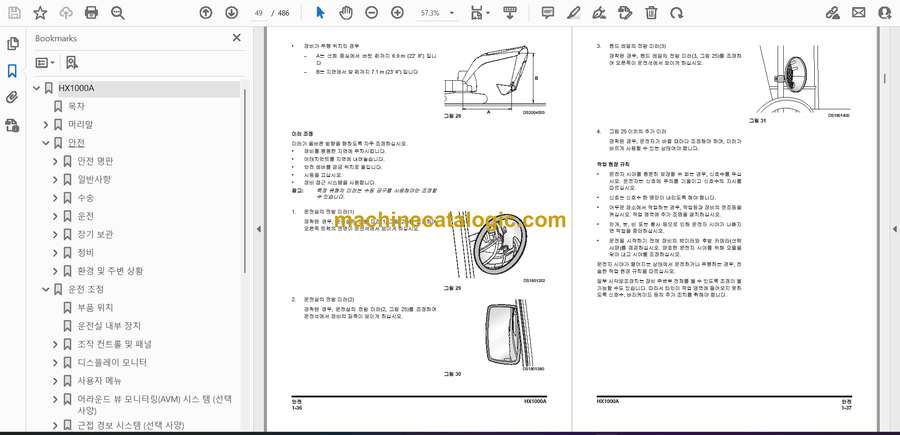Click the read mode keyboard icon
This screenshot has height=435, width=900.
[x=510, y=13]
